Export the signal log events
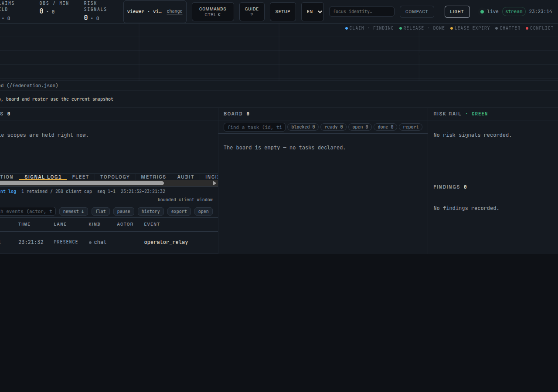 coord(179,211)
